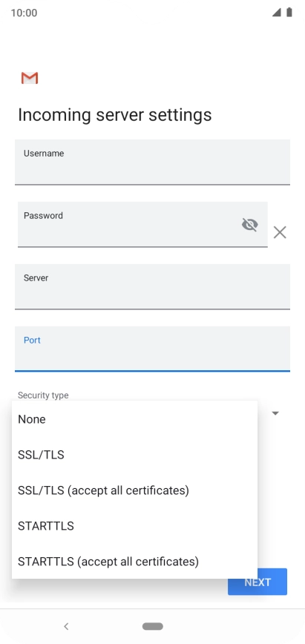The width and height of the screenshot is (305, 644).
Task: Tap the status bar clock
Action: pyautogui.click(x=24, y=13)
